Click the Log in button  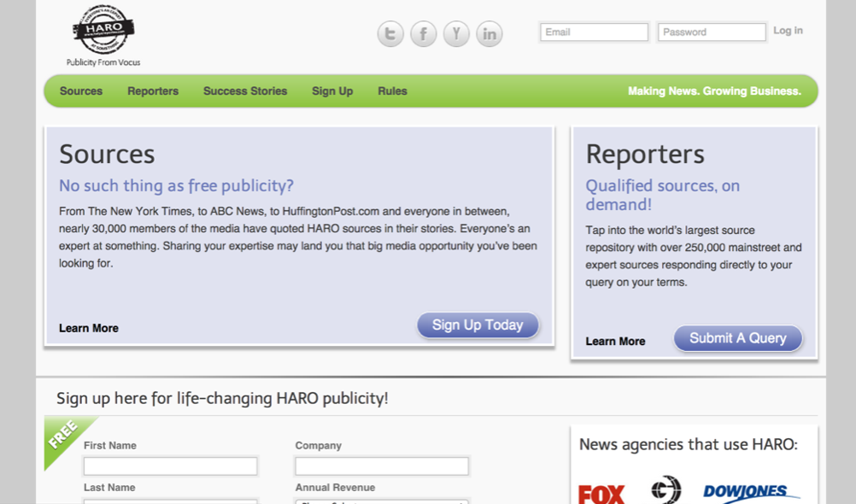(788, 31)
